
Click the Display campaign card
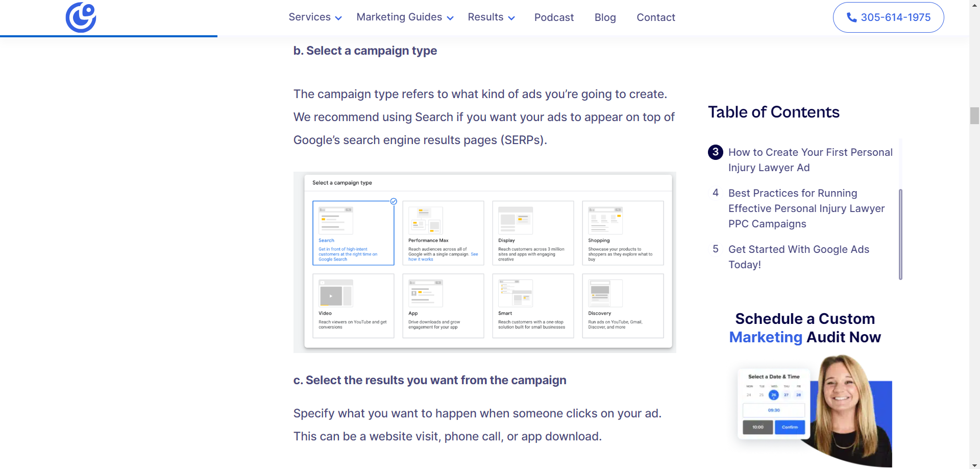(533, 233)
